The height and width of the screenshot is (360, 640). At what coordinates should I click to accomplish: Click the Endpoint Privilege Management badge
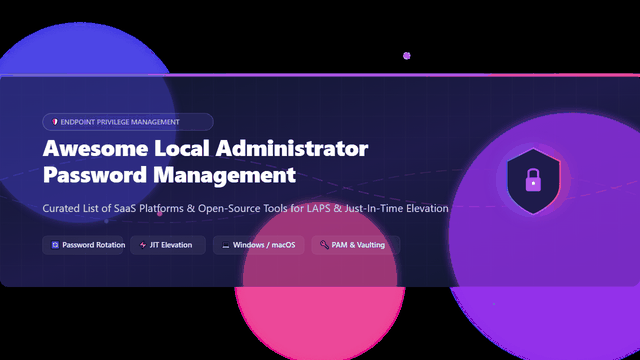tap(128, 122)
